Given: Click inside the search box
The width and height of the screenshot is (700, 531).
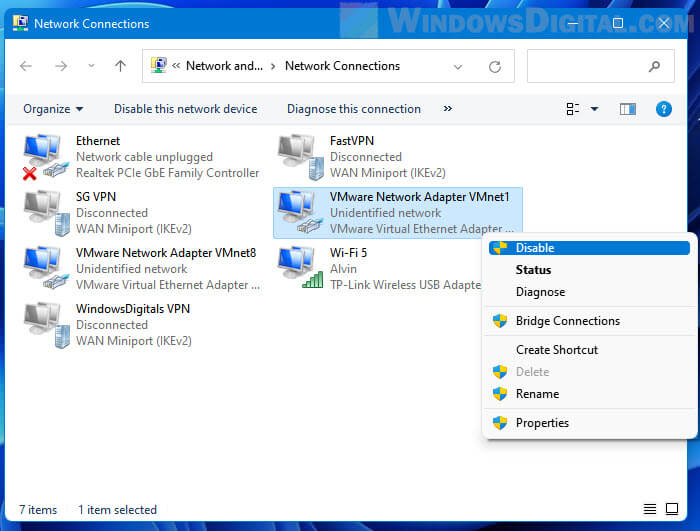Looking at the screenshot, I should 601,66.
